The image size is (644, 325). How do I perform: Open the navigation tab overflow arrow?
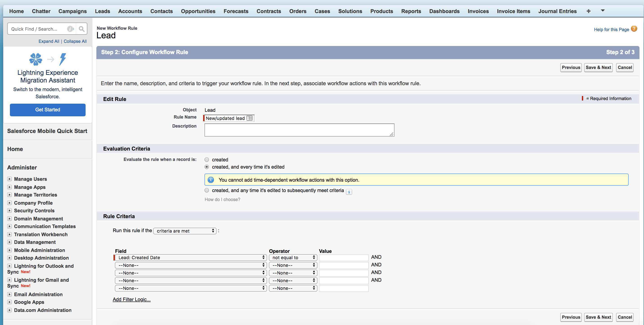pyautogui.click(x=603, y=11)
